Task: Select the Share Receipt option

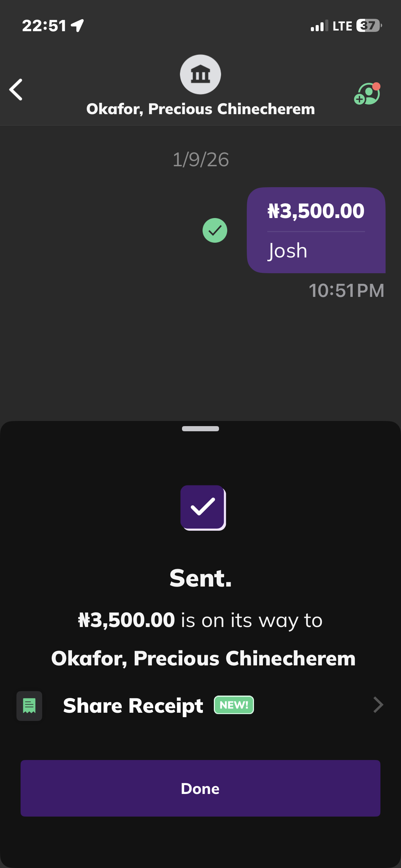Action: (x=133, y=706)
